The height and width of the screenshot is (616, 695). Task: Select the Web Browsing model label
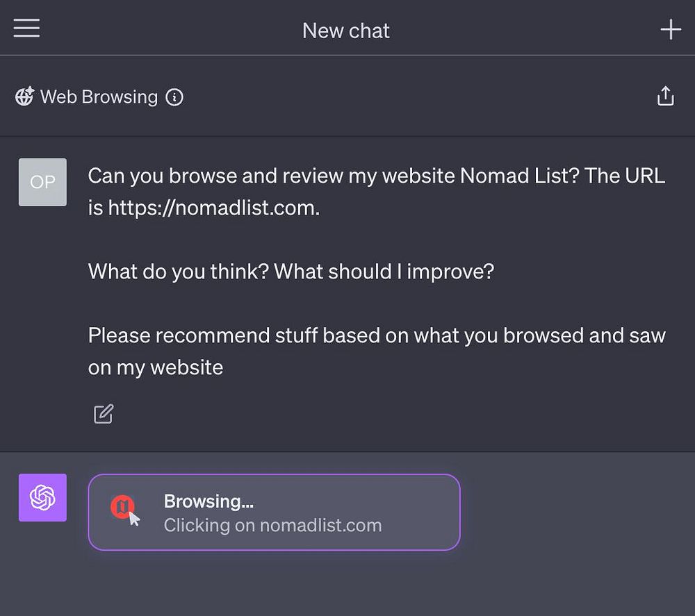99,97
